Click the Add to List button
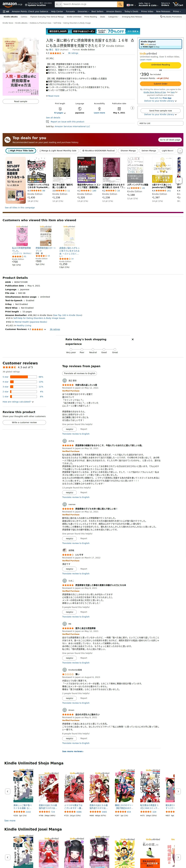Image resolution: width=186 pixels, height=868 pixels. (x=160, y=123)
